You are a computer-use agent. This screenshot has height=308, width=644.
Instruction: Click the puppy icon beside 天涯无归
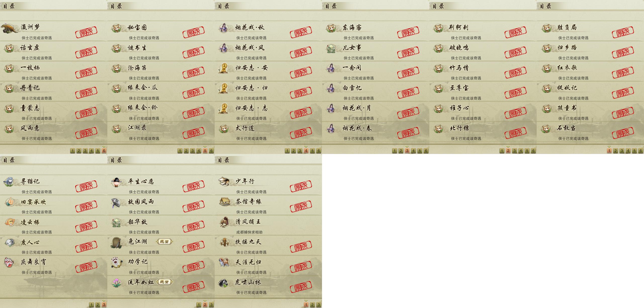pos(224,262)
